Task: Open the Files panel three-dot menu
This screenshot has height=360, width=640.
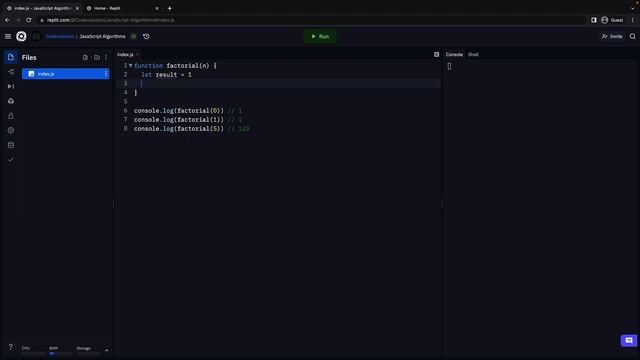Action: tap(106, 58)
